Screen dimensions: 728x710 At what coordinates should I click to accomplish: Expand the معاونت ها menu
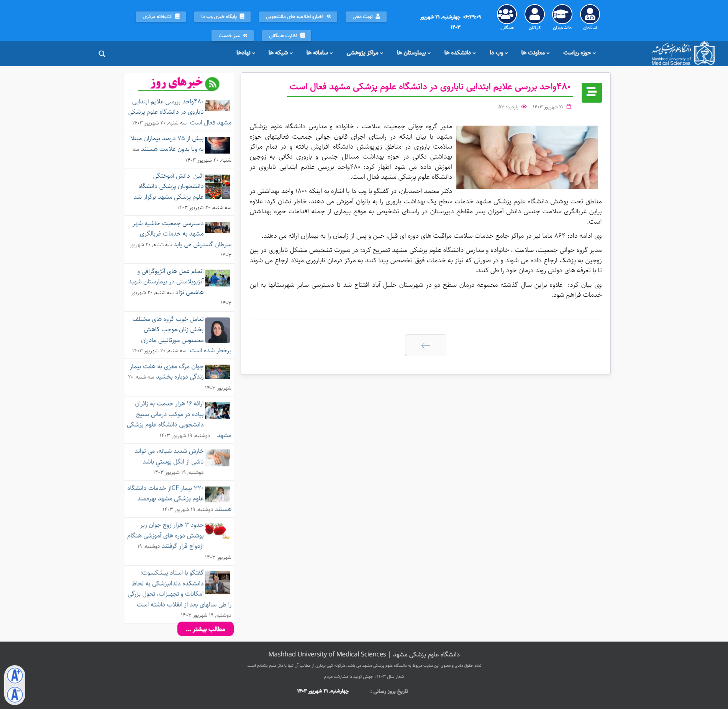tap(535, 53)
